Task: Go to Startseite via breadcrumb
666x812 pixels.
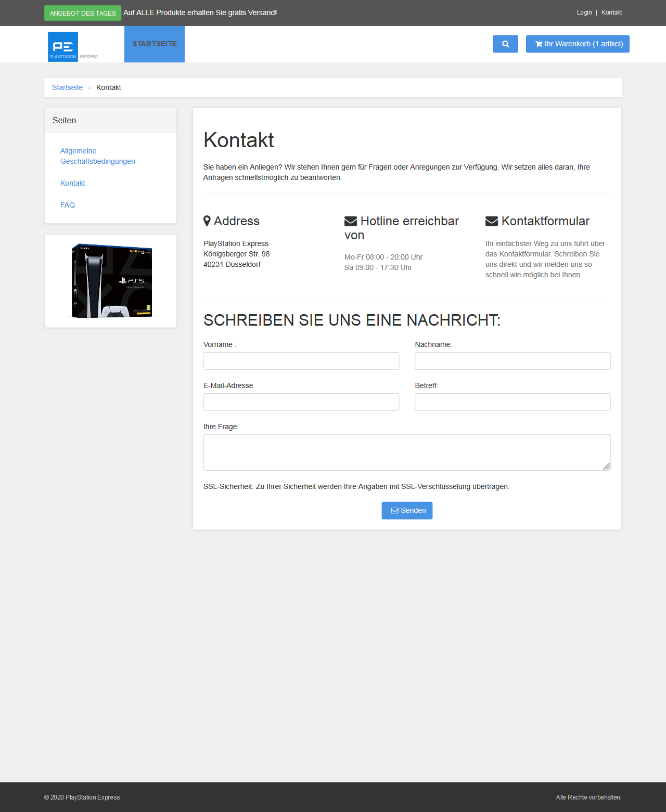Action: [x=67, y=87]
